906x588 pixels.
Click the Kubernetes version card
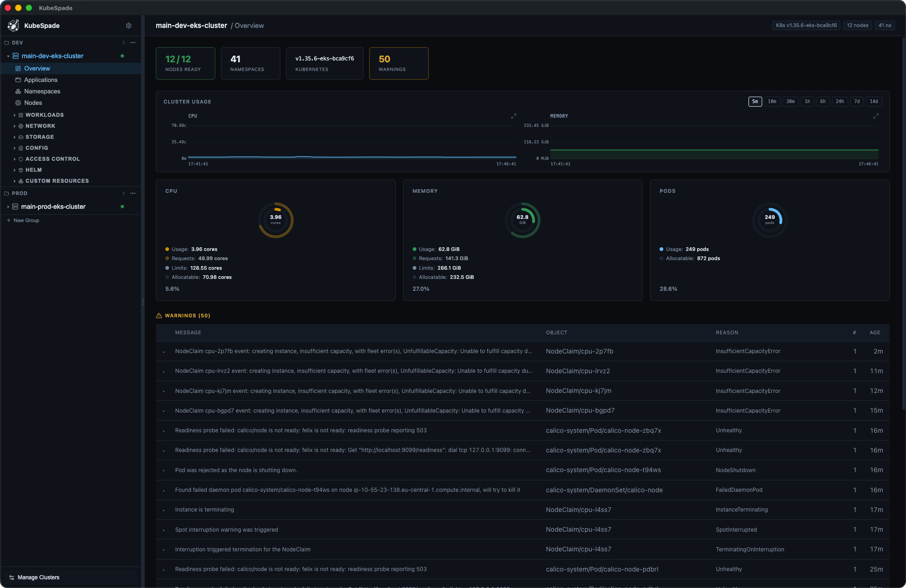(325, 63)
